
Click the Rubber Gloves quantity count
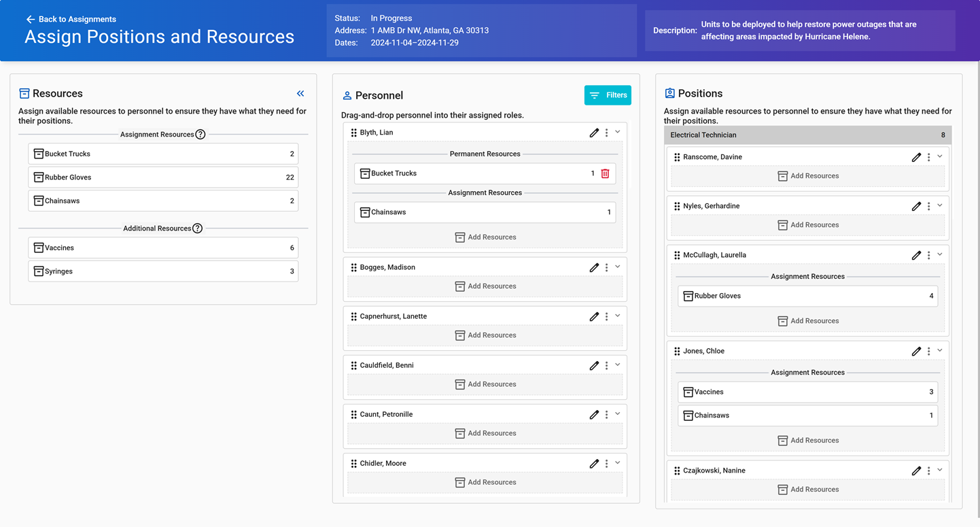click(x=292, y=177)
